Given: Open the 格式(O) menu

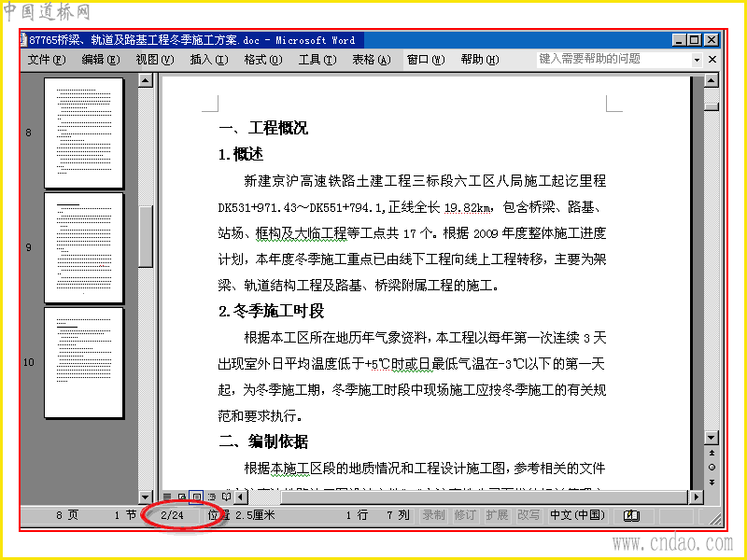Looking at the screenshot, I should coord(263,60).
